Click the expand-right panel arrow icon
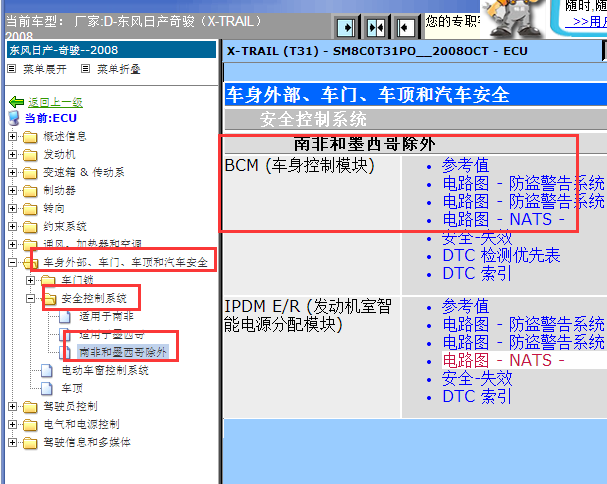This screenshot has width=607, height=484. 346,27
